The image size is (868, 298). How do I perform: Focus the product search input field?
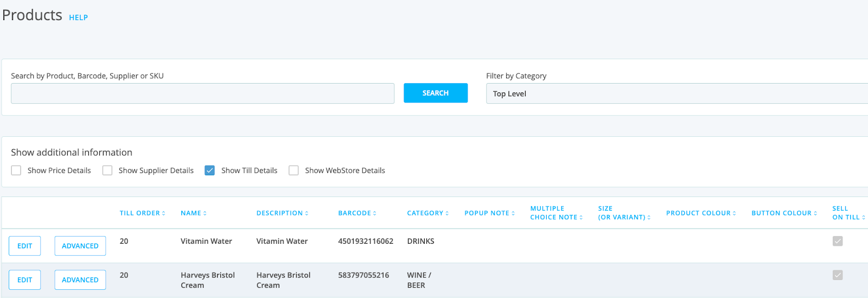click(x=202, y=93)
